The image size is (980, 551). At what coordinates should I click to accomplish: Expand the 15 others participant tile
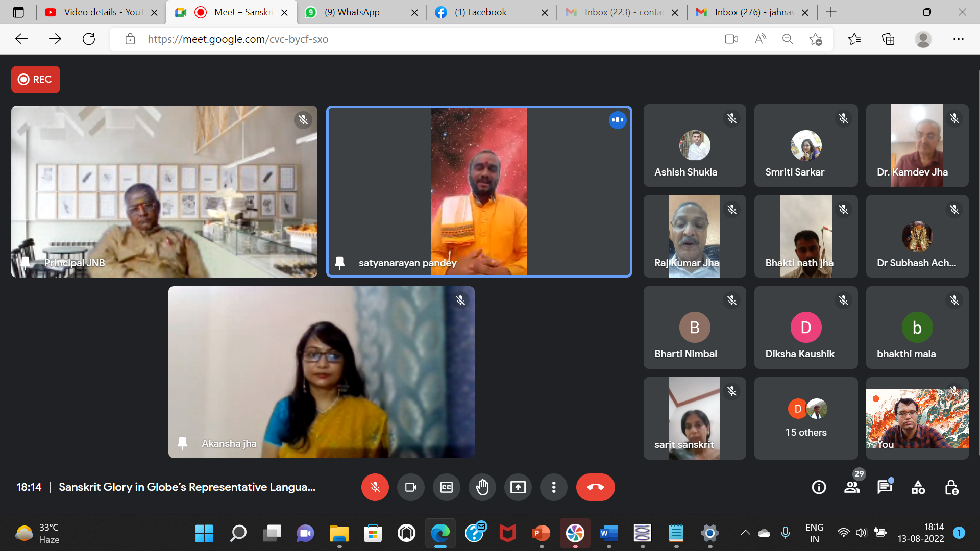coord(806,418)
